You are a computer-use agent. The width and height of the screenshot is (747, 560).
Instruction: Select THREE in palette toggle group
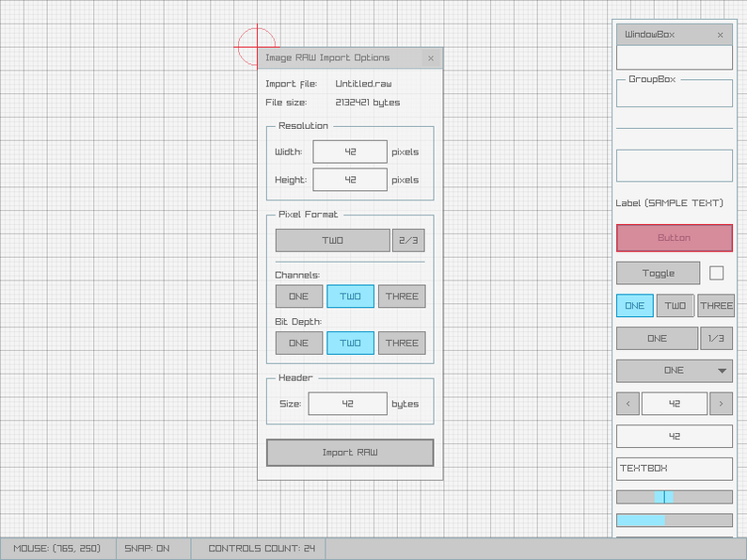tap(716, 306)
